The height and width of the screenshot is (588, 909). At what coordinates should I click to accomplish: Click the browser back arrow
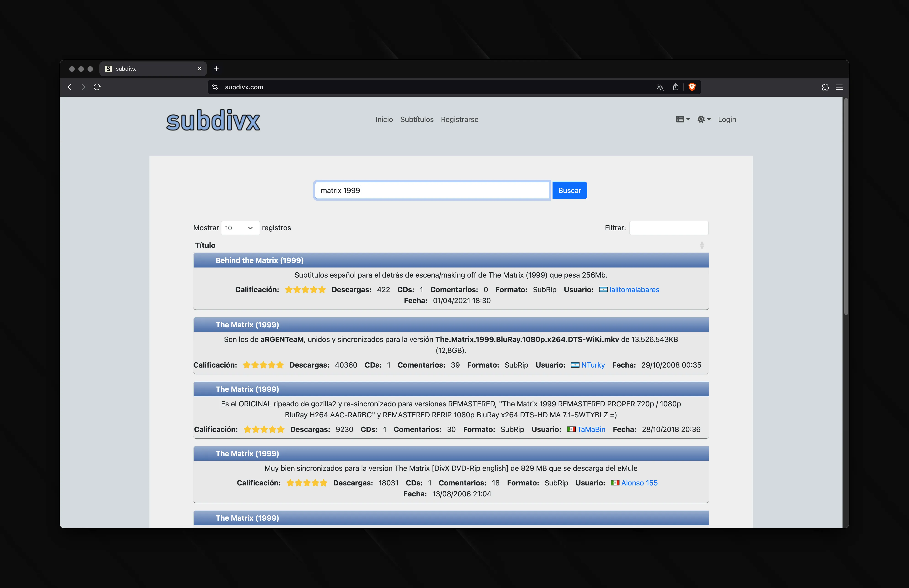tap(70, 87)
